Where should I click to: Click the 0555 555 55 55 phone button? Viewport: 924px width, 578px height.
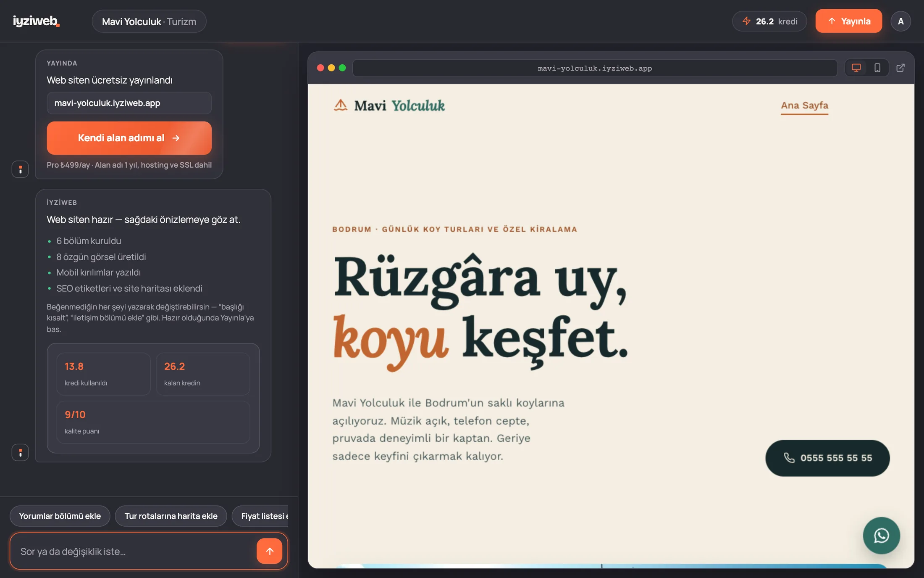tap(827, 458)
